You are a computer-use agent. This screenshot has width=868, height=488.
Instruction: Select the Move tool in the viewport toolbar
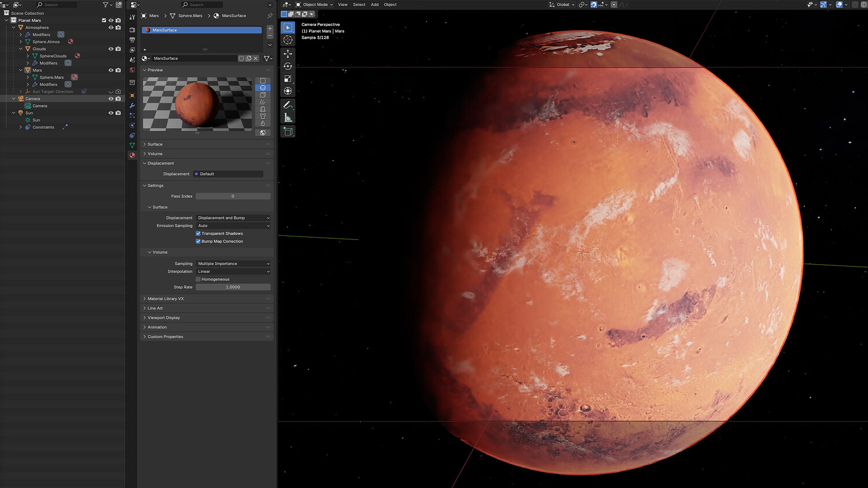tap(288, 53)
